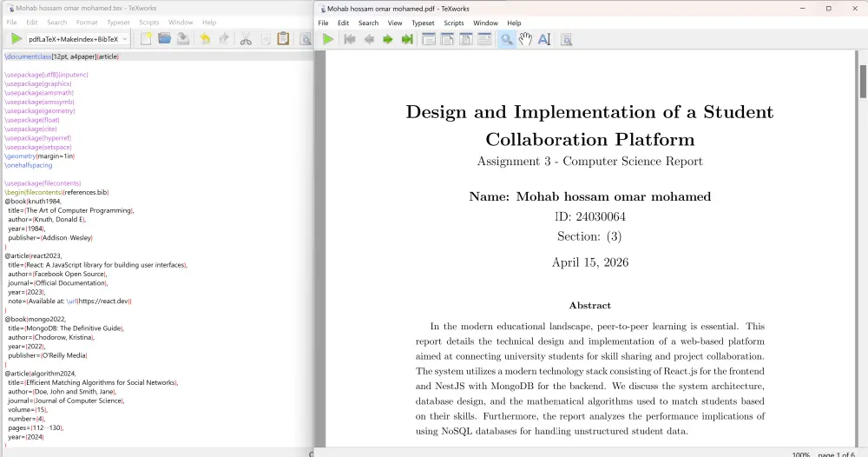Viewport: 868px width, 457px height.
Task: Click the Abstract heading in the PDF
Action: [x=589, y=305]
